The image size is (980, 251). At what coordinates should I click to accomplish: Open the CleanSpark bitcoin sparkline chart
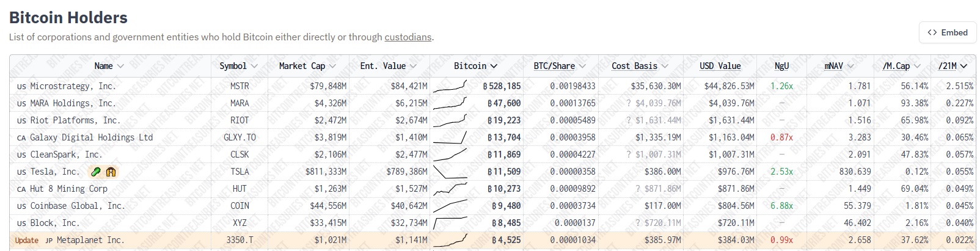pyautogui.click(x=450, y=155)
